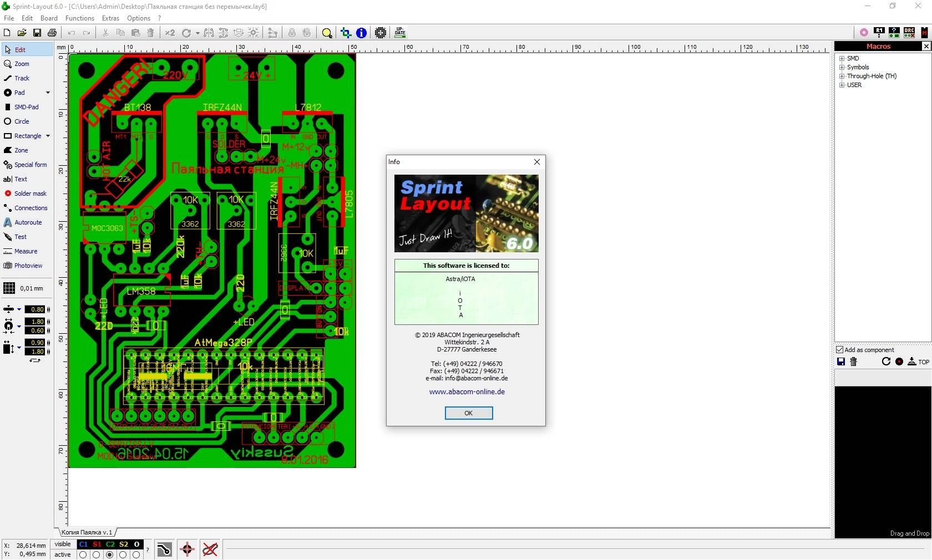Click the pad outer diameter 1.80 field

click(x=36, y=322)
